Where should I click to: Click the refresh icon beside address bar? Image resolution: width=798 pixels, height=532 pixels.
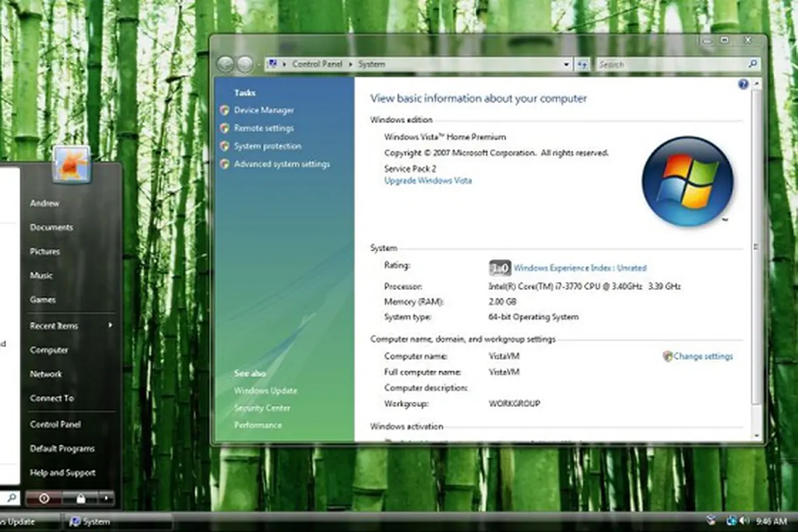(583, 65)
